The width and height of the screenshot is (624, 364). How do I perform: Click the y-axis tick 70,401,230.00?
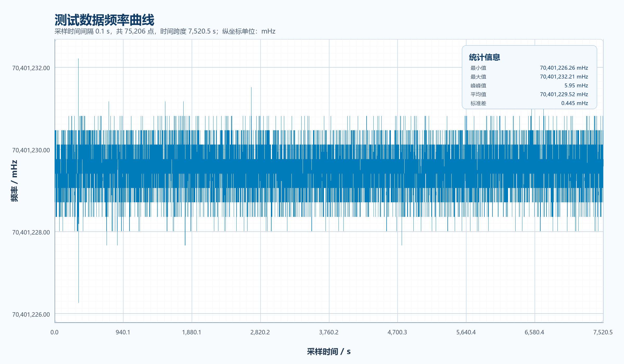(x=31, y=150)
